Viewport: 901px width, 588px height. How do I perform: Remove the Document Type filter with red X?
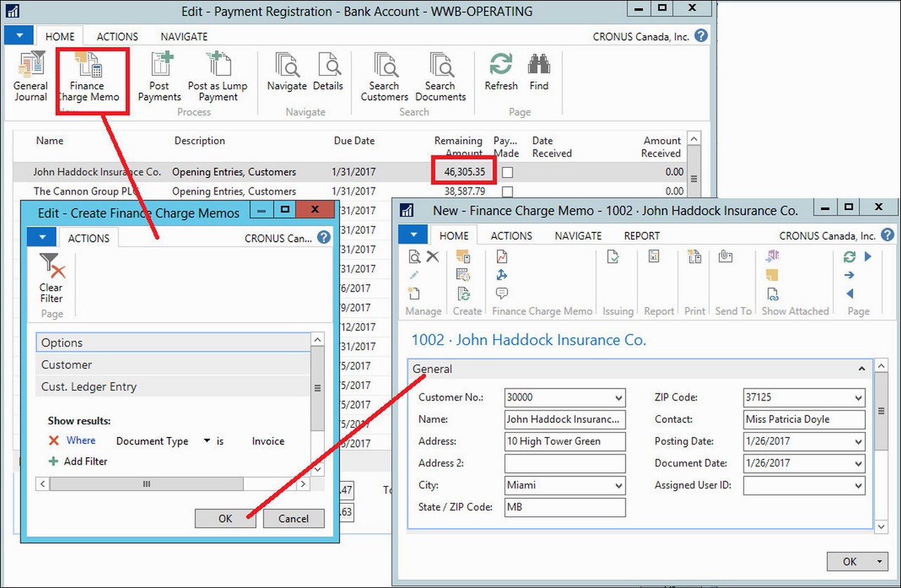[54, 440]
